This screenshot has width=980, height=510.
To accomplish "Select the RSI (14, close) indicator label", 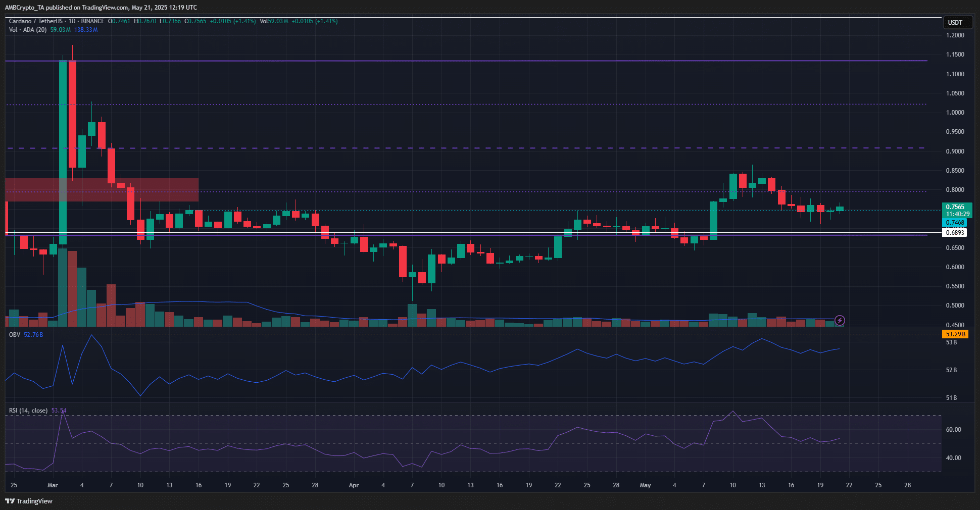I will (28, 411).
